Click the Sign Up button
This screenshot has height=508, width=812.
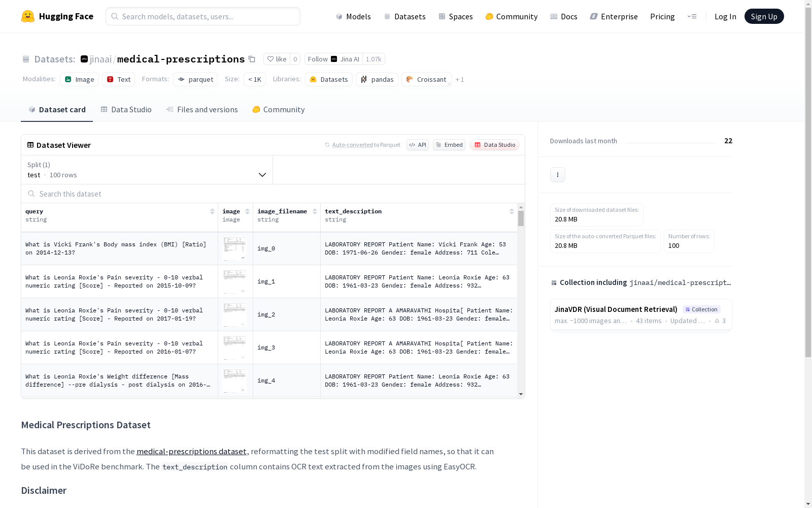[764, 16]
